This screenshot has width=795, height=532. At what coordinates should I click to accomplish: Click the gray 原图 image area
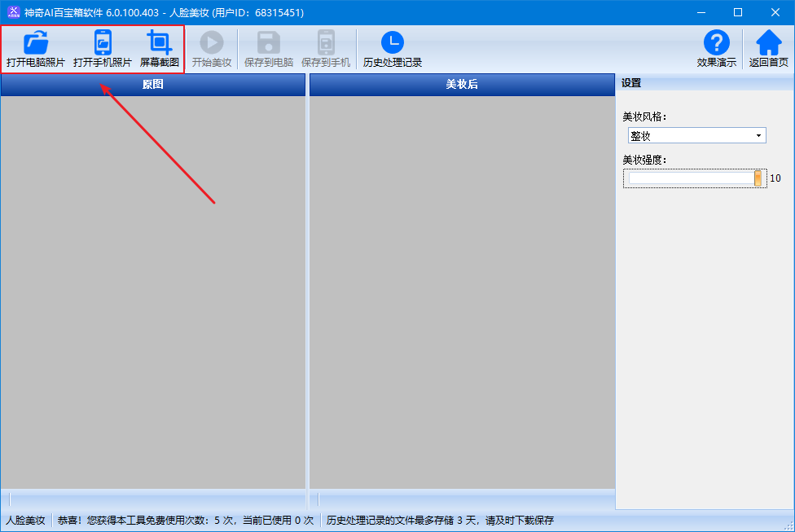point(152,292)
